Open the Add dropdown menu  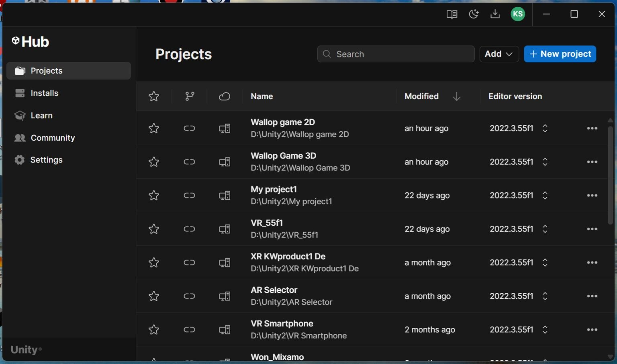(499, 54)
